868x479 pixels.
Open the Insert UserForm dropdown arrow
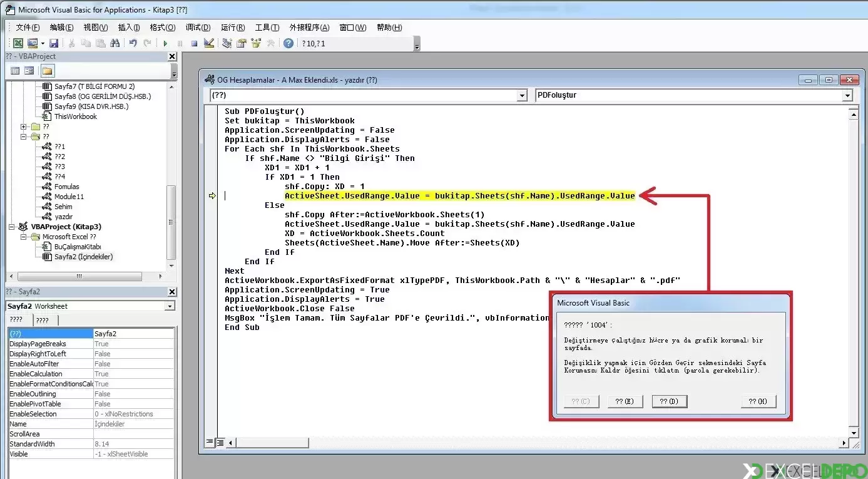click(x=43, y=43)
